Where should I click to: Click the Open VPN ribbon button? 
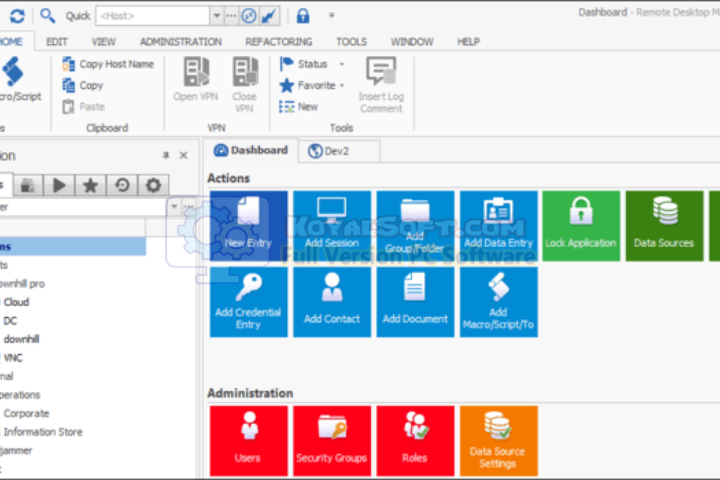[x=196, y=79]
